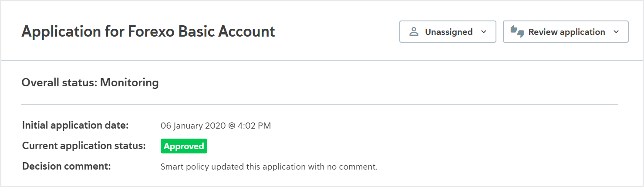Click the Review application text label

coord(567,32)
